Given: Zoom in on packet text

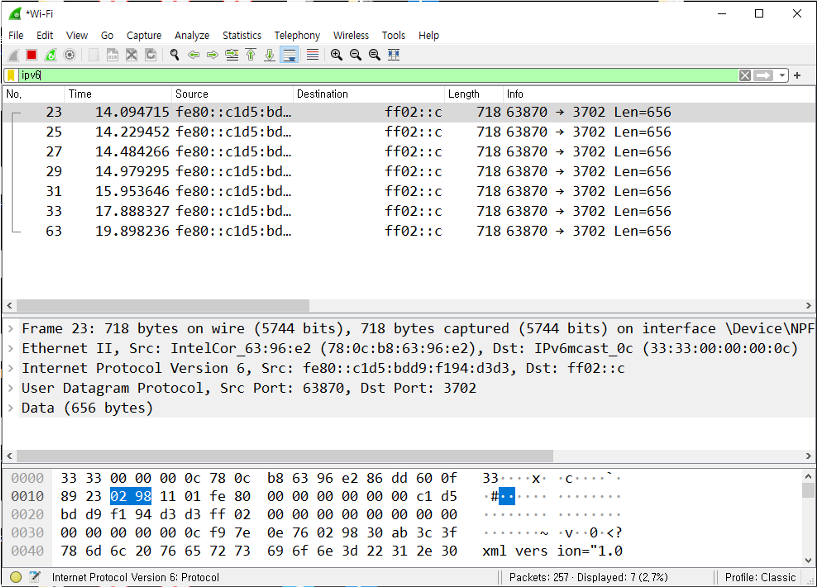Looking at the screenshot, I should pos(337,55).
